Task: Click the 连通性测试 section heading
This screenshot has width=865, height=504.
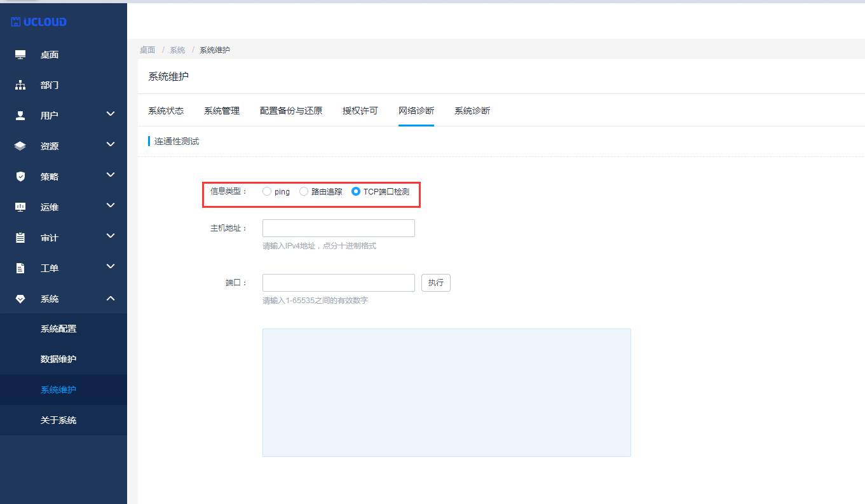Action: (x=177, y=141)
